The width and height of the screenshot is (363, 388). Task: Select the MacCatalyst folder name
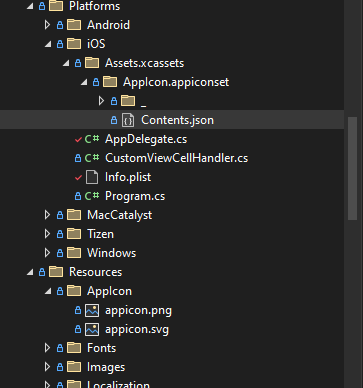coord(119,215)
